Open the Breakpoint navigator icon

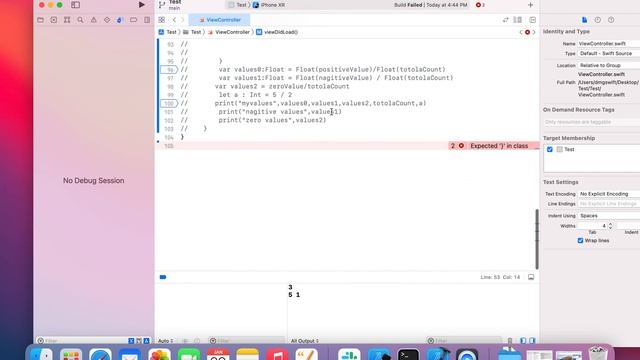(133, 20)
